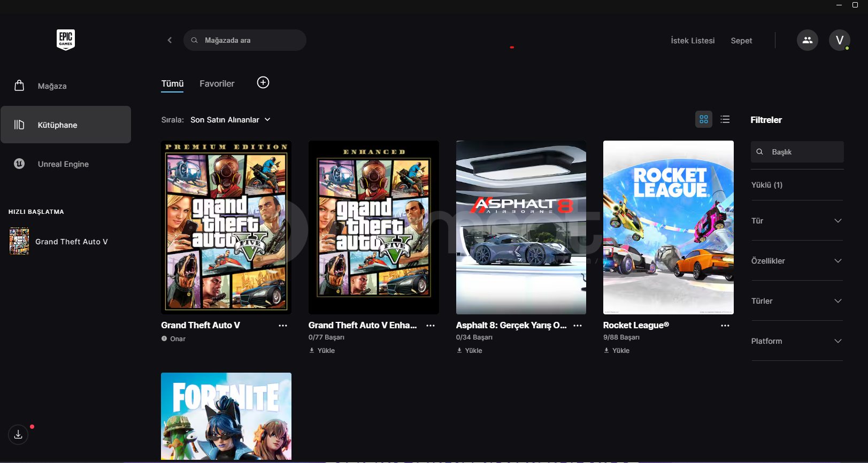The height and width of the screenshot is (463, 868).
Task: Launch Grand Theft Auto V from quick launch
Action: [66, 241]
